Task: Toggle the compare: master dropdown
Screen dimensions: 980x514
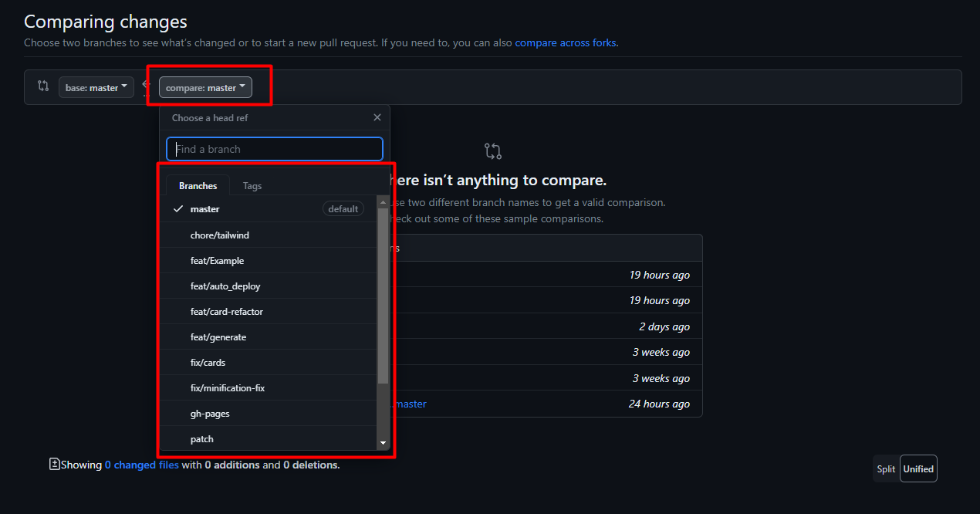Action: 205,88
